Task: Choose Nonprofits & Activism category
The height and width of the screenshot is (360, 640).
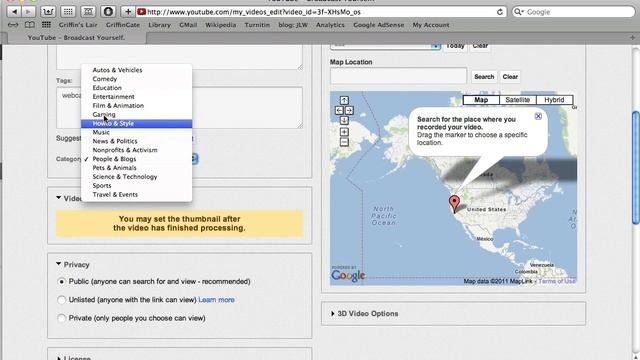Action: [136, 150]
